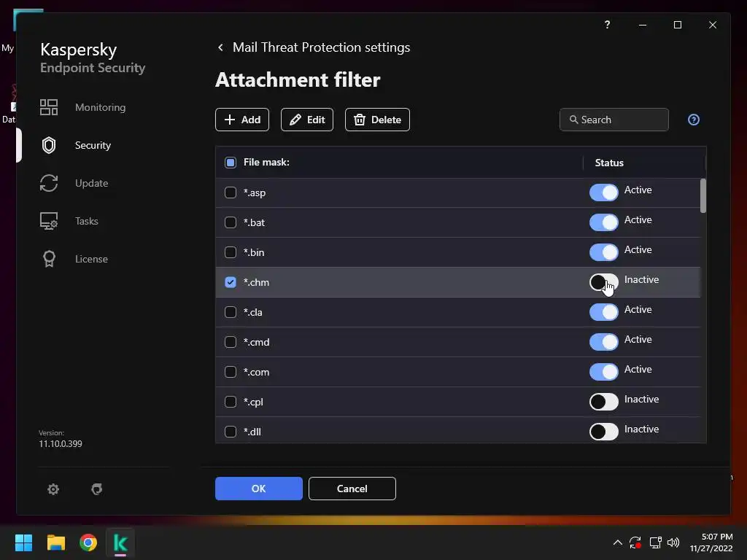
Task: Enable the *.cpl status toggle
Action: click(x=603, y=402)
